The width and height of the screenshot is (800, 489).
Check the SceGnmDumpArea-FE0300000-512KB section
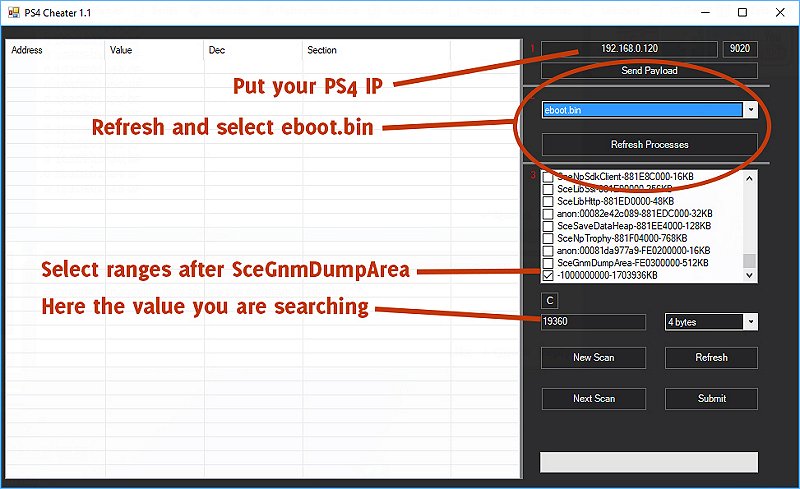[x=548, y=263]
